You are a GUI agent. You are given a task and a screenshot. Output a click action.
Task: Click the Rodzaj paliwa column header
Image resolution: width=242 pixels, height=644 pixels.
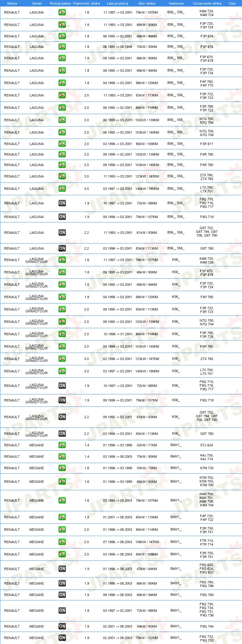tap(60, 3)
